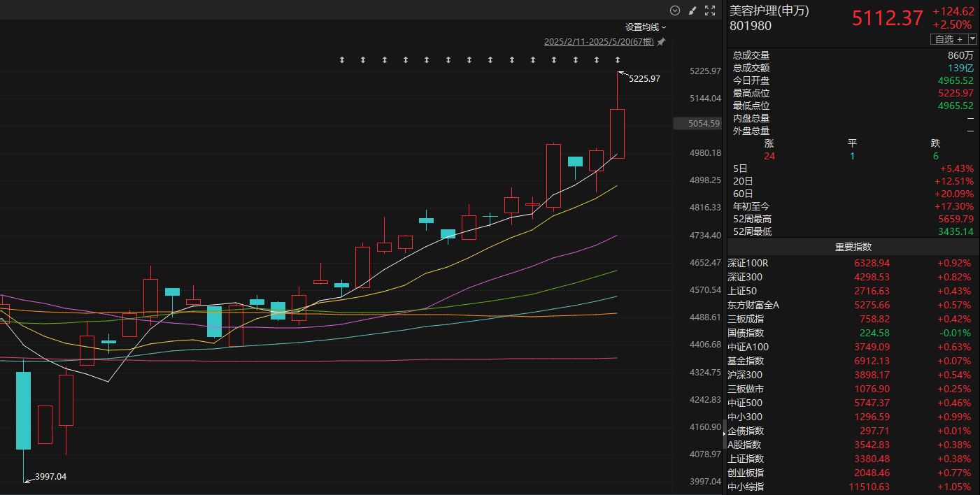Viewport: 980px width, 495px height.
Task: Click the circled down-arrow icon above chart
Action: click(x=675, y=10)
